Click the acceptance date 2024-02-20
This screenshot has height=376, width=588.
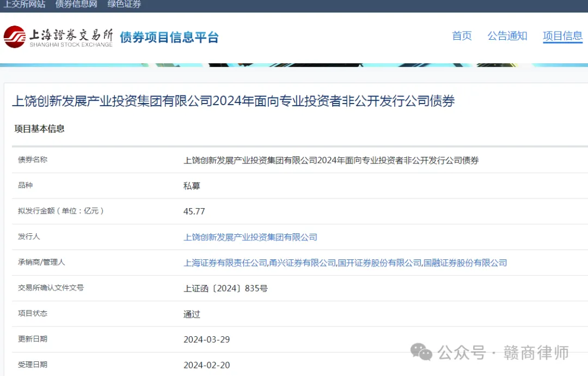pyautogui.click(x=207, y=365)
